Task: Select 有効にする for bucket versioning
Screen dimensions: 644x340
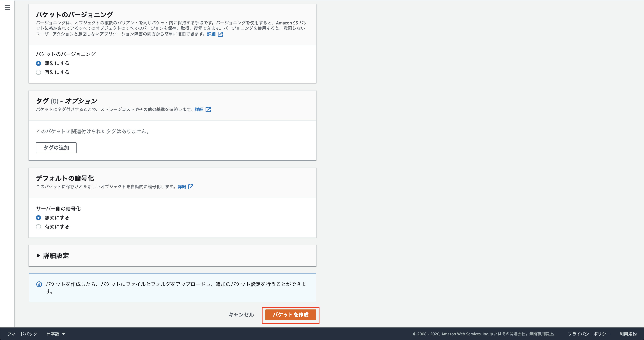Action: [x=38, y=72]
